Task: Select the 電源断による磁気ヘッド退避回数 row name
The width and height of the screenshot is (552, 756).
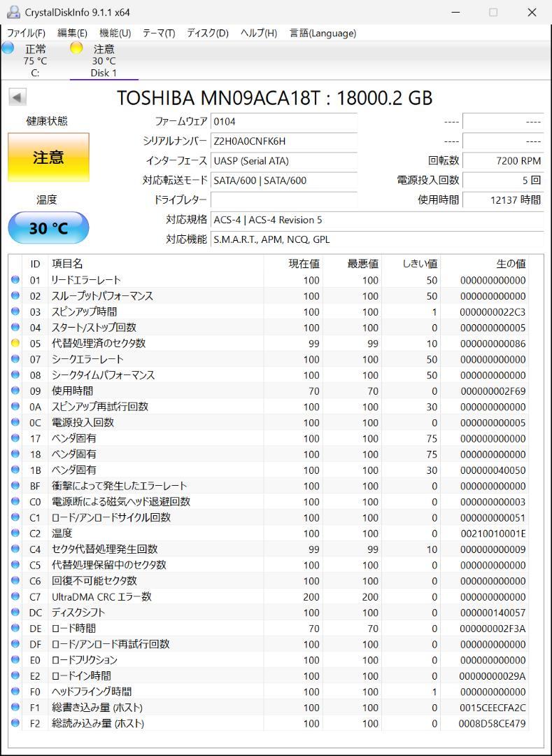Action: pos(120,501)
